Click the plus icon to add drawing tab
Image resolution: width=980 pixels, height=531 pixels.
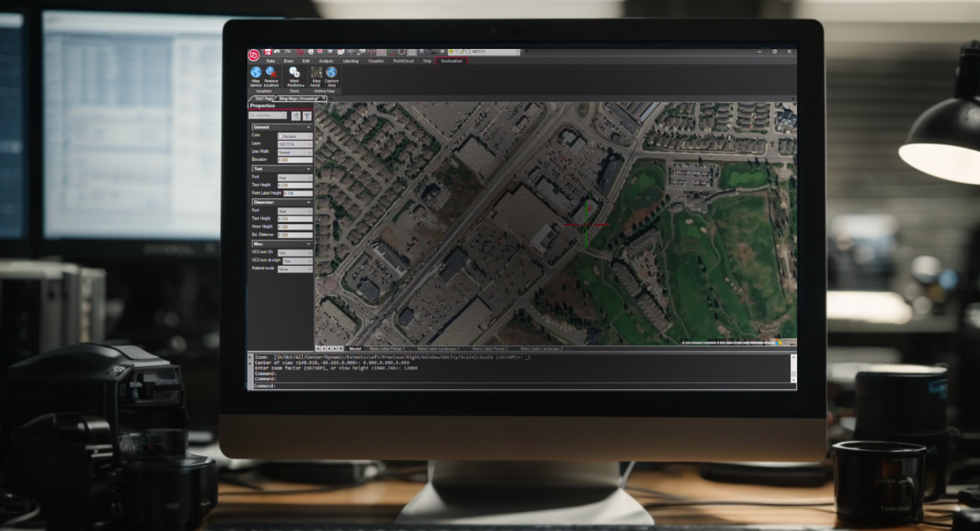[x=331, y=98]
